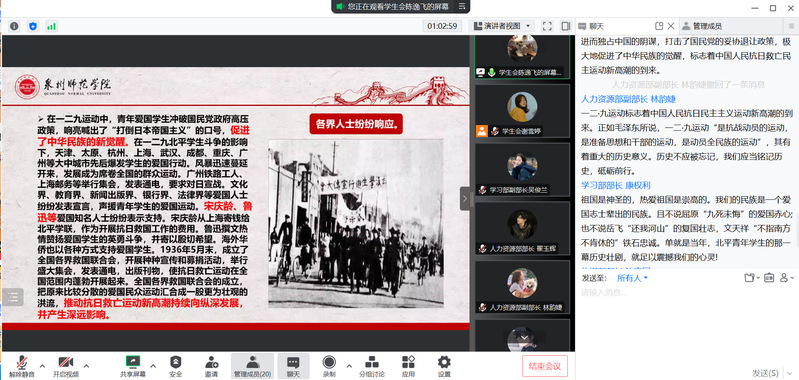Screen dimensions: 799x380
Task: Toggle 开启视频 camera button
Action: click(x=66, y=366)
